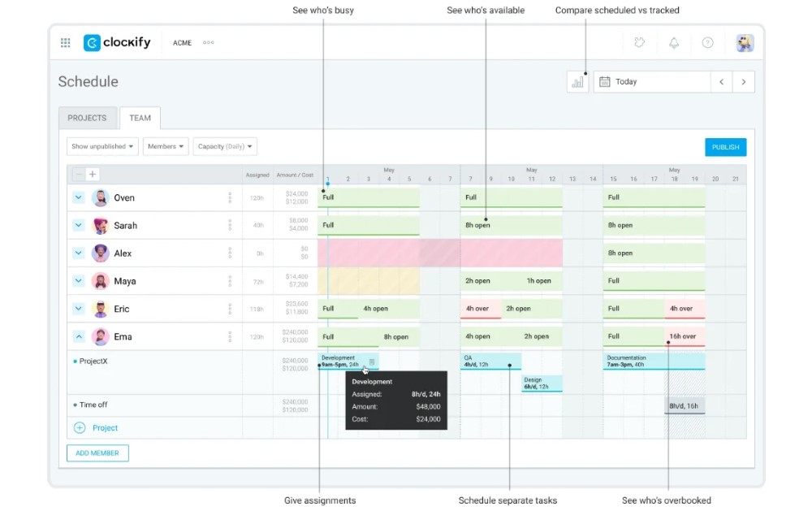Open the apps grid icon top-left
The height and width of the screenshot is (515, 812).
pos(65,42)
